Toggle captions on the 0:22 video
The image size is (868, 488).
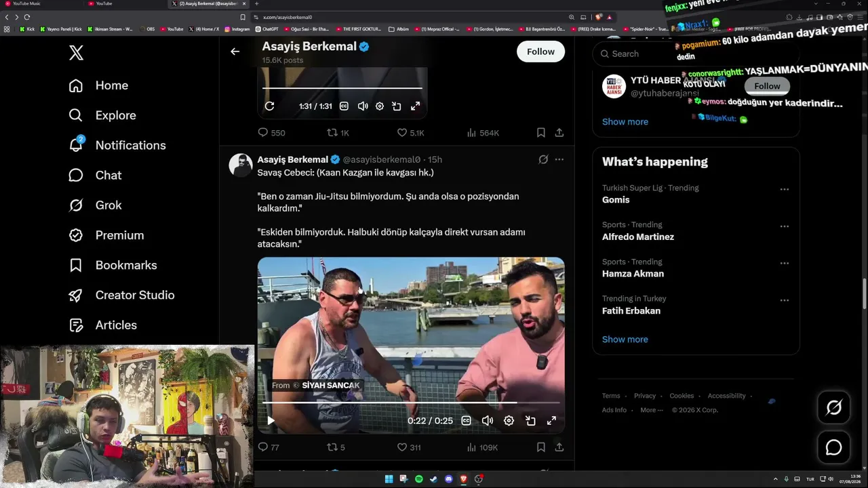tap(466, 420)
